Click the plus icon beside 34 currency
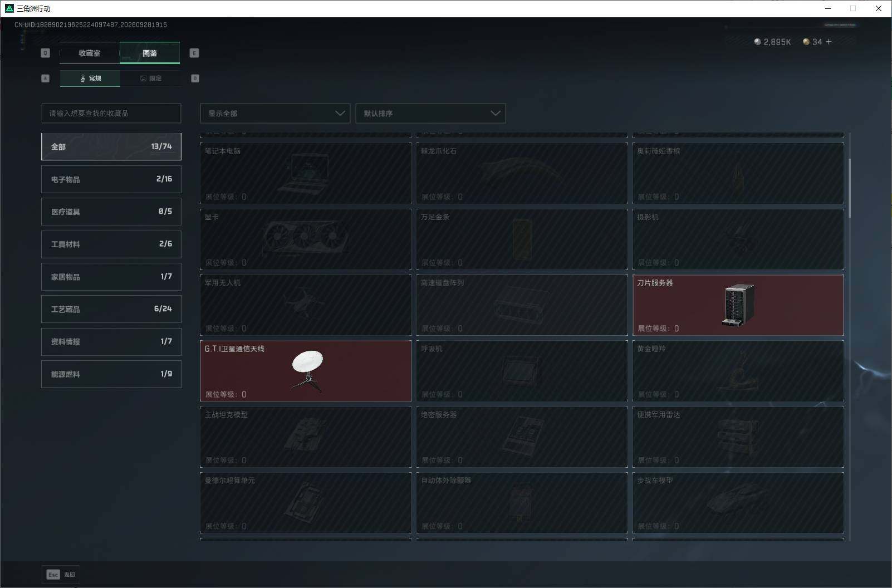The image size is (892, 588). pos(829,42)
